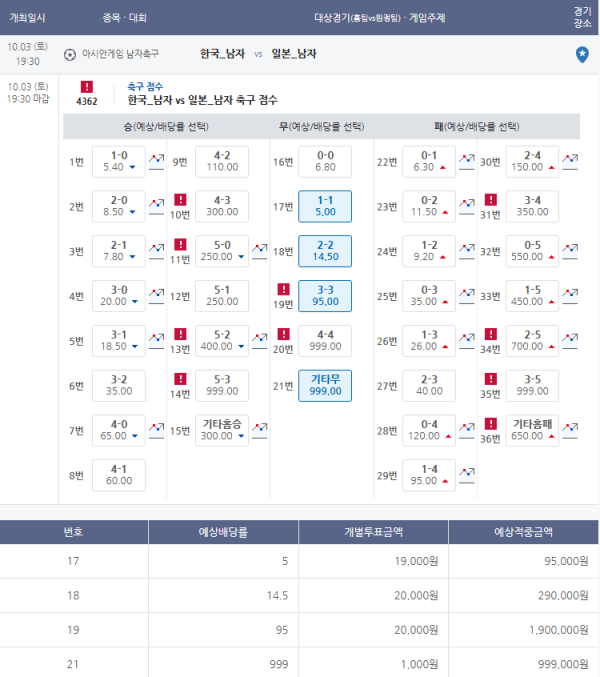Open odds trend chart for 0-4 score
This screenshot has height=677, width=600.
click(467, 431)
